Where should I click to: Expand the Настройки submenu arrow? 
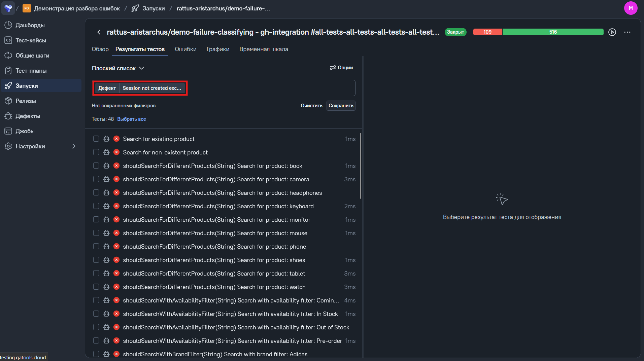coord(74,146)
